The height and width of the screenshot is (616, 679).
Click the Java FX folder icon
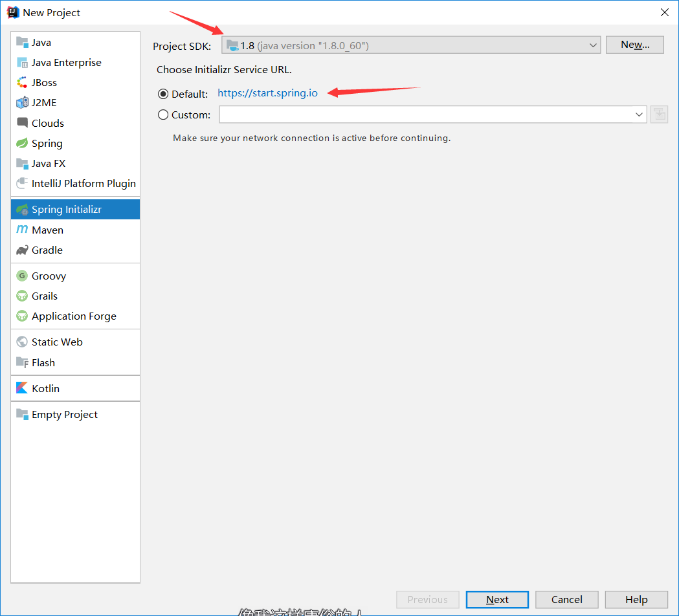pos(22,163)
